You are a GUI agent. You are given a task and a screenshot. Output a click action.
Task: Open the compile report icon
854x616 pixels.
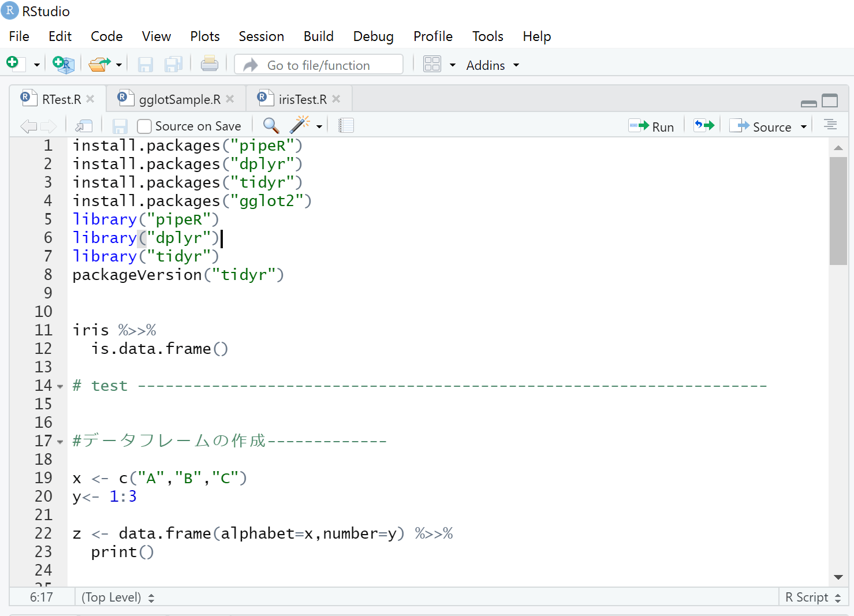346,125
